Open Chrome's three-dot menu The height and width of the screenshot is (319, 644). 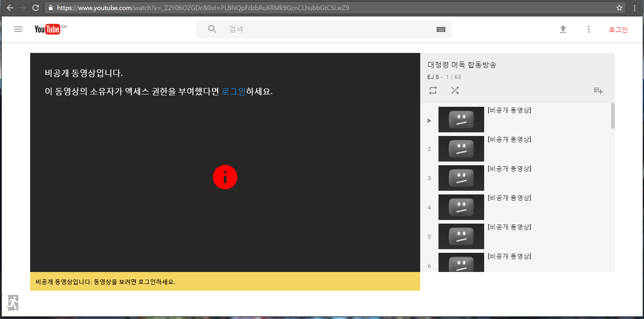[x=635, y=8]
